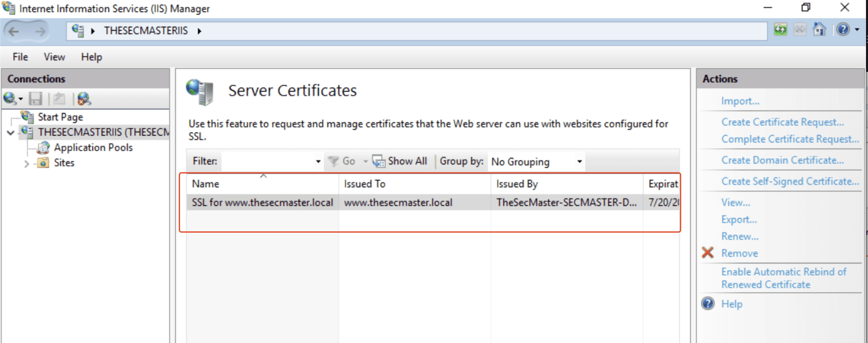The height and width of the screenshot is (343, 868).
Task: Click the Export... action link
Action: (x=739, y=220)
